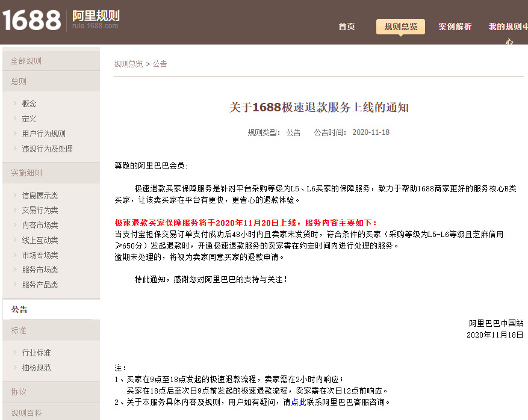Open 市场专场类 in sidebar
This screenshot has height=420, width=528.
(40, 255)
